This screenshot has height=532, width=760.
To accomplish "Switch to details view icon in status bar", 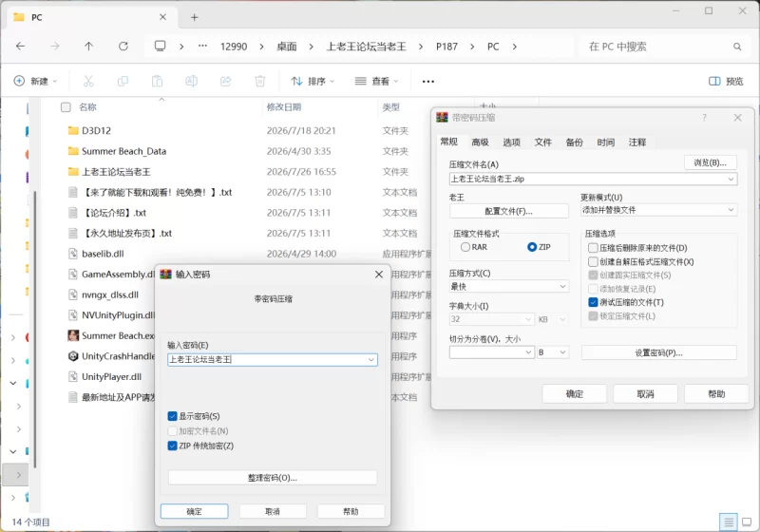I will [x=728, y=522].
